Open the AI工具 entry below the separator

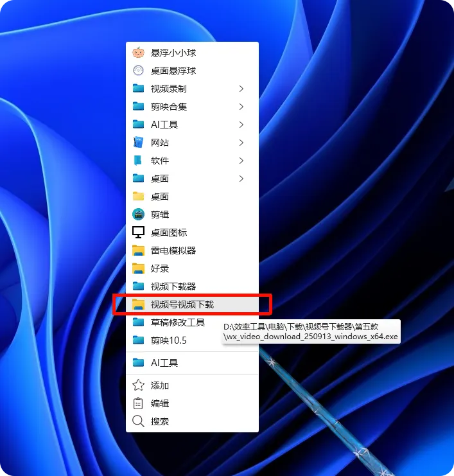(193, 363)
